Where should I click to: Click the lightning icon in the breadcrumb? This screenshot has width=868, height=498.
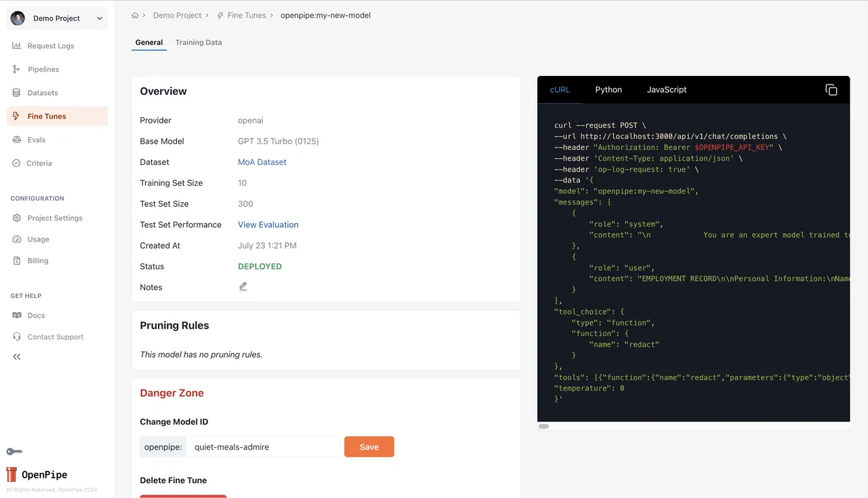coord(221,15)
